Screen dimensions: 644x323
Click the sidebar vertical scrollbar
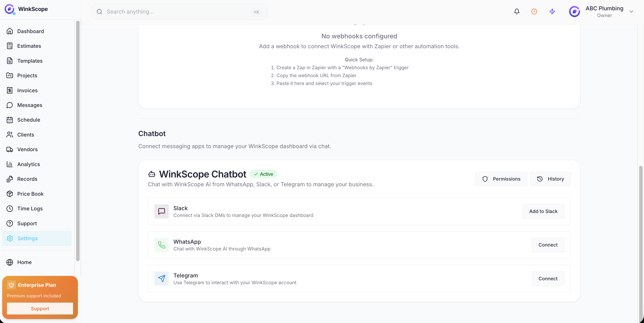pyautogui.click(x=78, y=141)
